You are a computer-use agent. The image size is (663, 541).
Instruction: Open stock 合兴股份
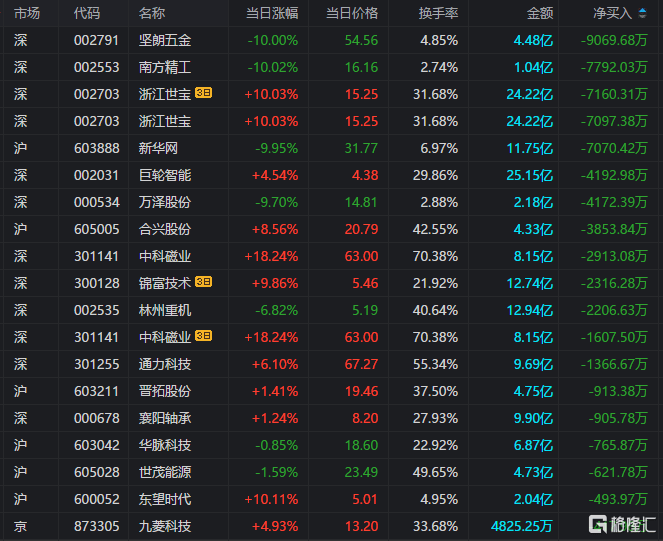click(165, 230)
